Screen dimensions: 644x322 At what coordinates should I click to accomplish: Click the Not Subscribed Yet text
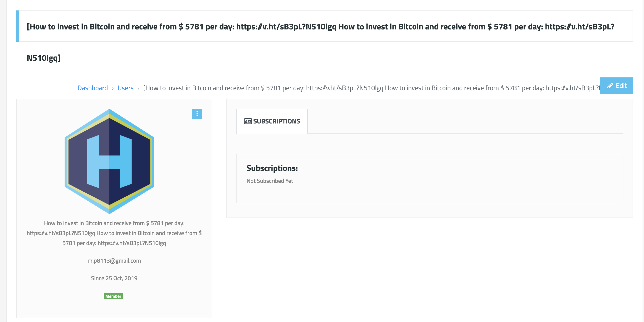tap(270, 181)
